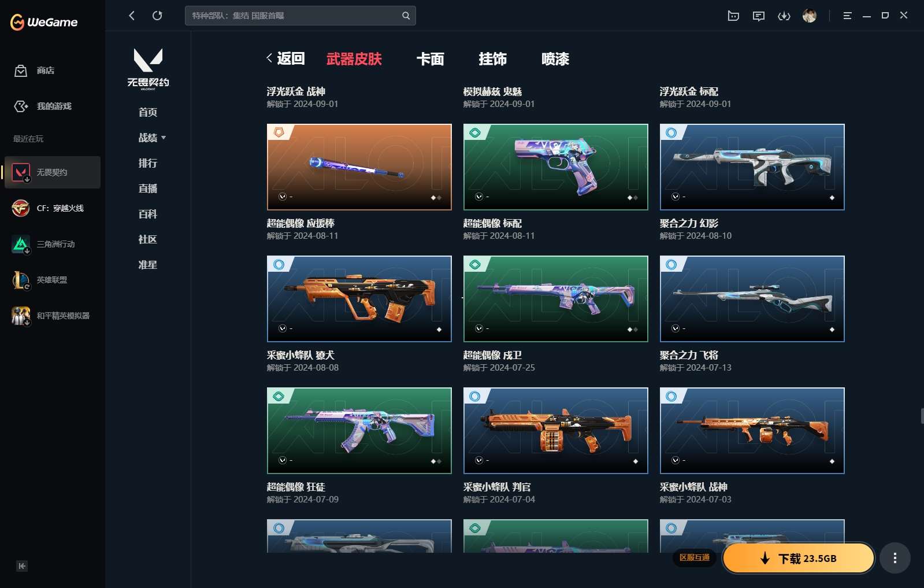Viewport: 924px width, 588px height.
Task: Click the 下载 23.5GB button
Action: click(798, 558)
